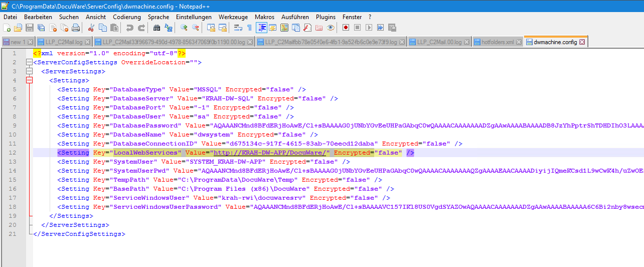Open the Sprache menu
Image resolution: width=644 pixels, height=267 pixels.
click(x=158, y=17)
